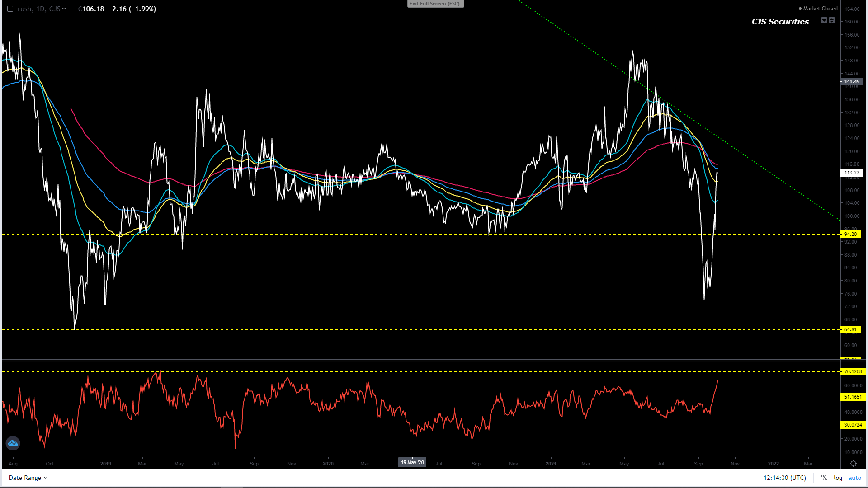The width and height of the screenshot is (868, 488).
Task: Open the Date Range dropdown
Action: [x=28, y=478]
